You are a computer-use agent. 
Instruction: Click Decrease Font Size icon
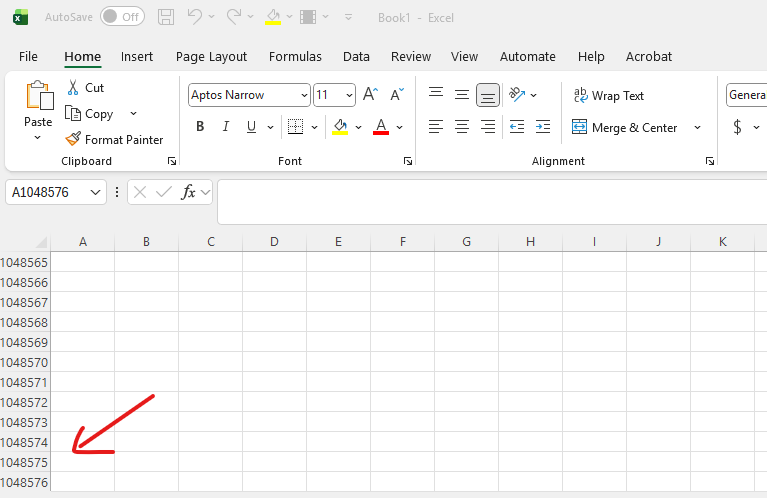(x=397, y=94)
